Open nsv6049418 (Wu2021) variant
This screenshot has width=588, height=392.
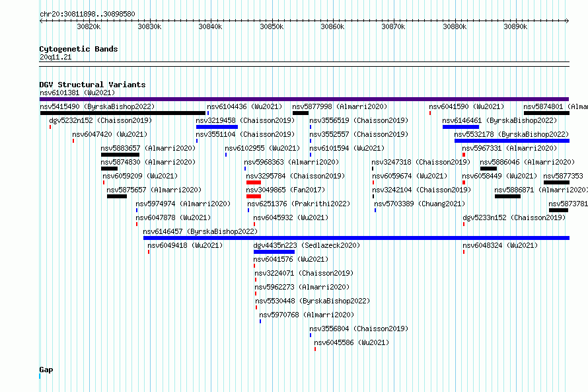[x=185, y=245]
